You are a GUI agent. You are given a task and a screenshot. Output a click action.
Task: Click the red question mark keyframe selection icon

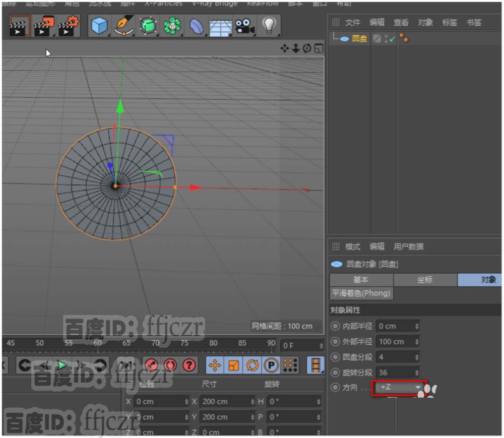coord(190,365)
